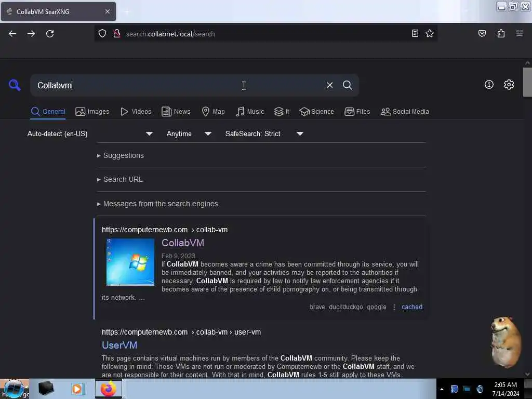Open a new tab with plus button
Image resolution: width=532 pixels, height=399 pixels.
127,12
